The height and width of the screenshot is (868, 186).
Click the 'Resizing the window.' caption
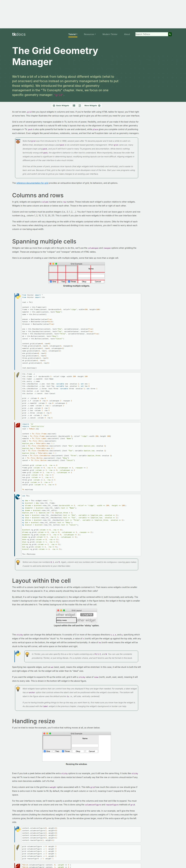click(x=77, y=764)
